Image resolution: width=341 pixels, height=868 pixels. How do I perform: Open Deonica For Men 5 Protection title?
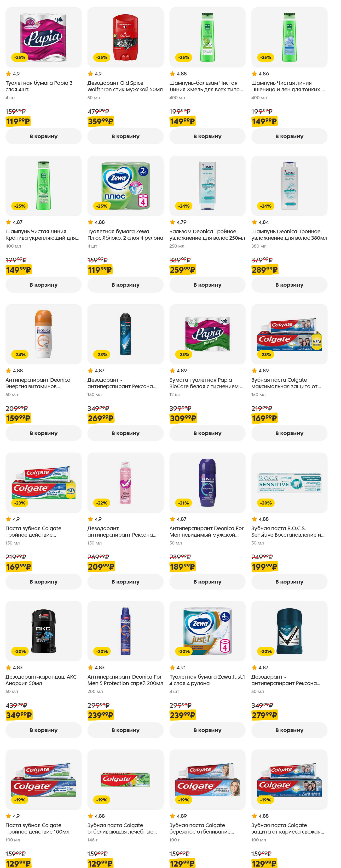click(125, 680)
